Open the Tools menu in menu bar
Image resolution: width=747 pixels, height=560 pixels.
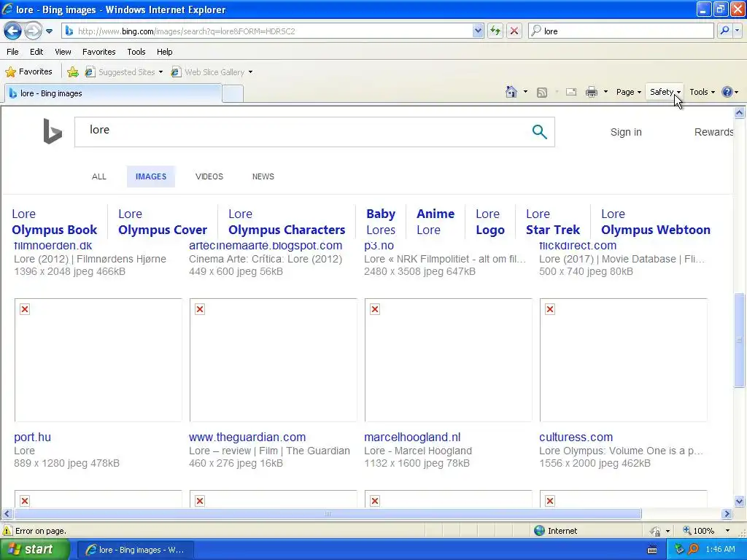136,52
